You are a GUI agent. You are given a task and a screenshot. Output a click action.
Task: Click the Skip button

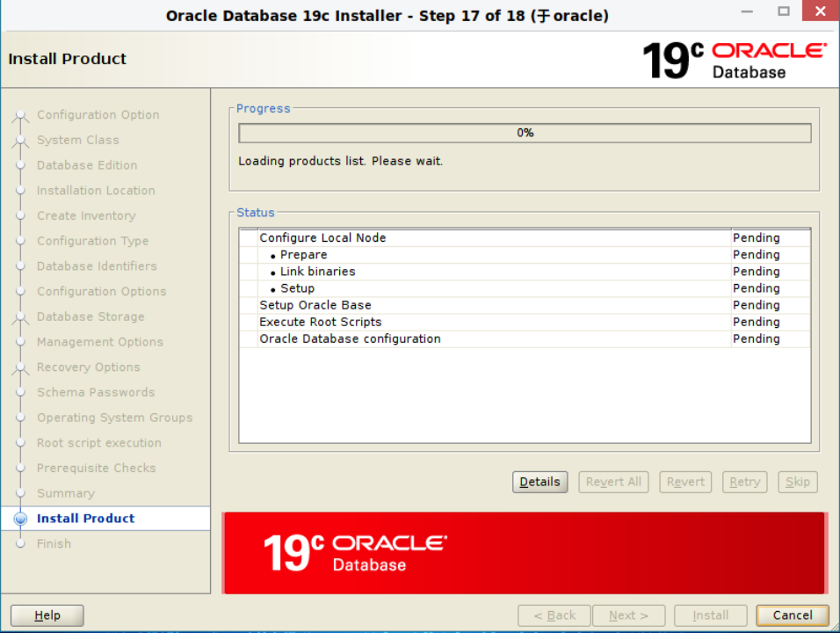coord(797,482)
